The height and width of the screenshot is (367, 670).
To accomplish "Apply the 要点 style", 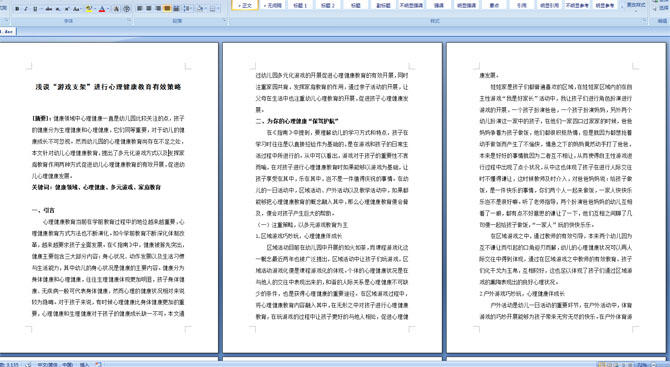I will point(494,5).
